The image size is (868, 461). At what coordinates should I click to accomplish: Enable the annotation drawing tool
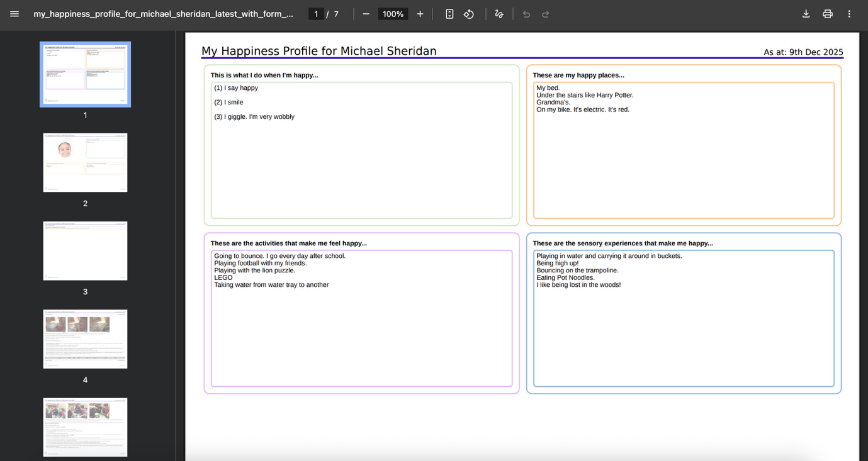coord(499,13)
